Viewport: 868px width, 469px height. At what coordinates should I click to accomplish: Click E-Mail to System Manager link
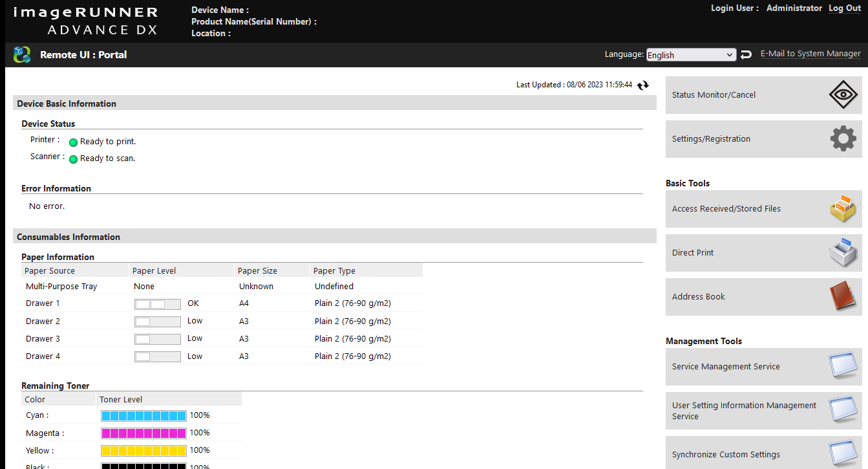(810, 54)
